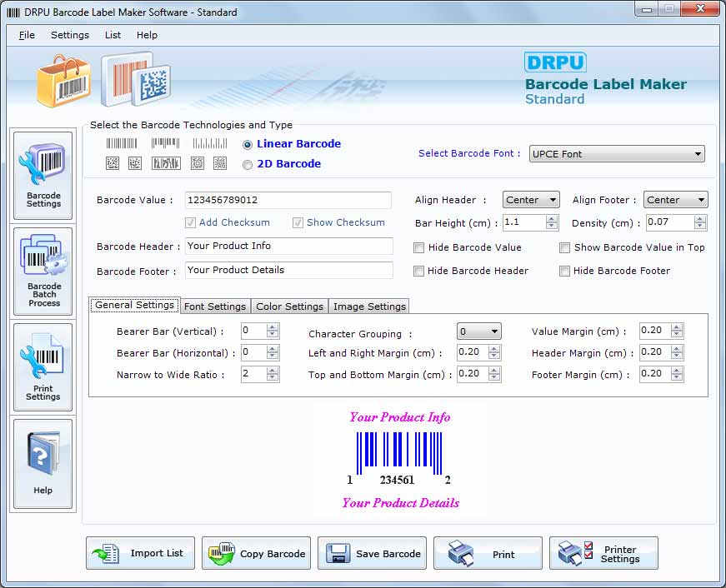Viewport: 726px width, 588px height.
Task: Click 'Your Product Info' preview header text
Action: (x=400, y=417)
